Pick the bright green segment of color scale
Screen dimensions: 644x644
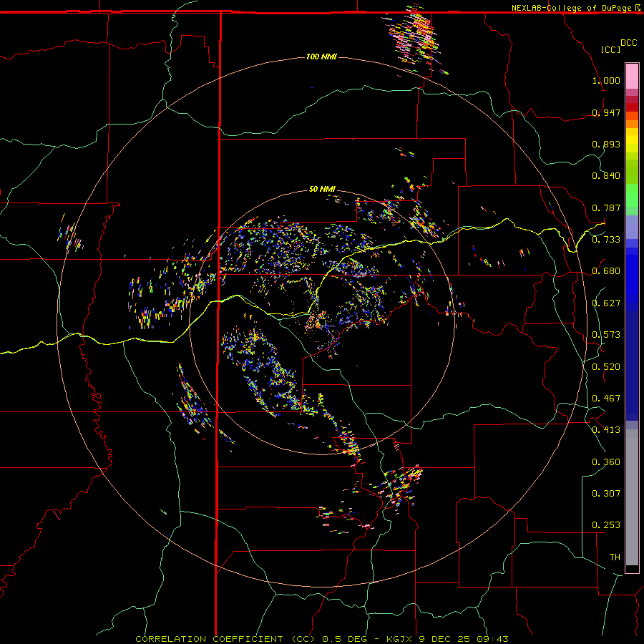click(632, 195)
